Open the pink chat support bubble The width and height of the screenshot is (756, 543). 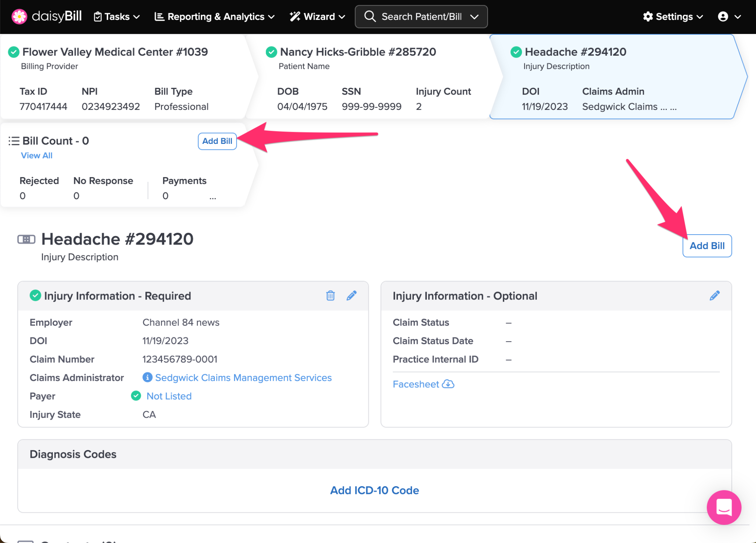click(x=724, y=507)
